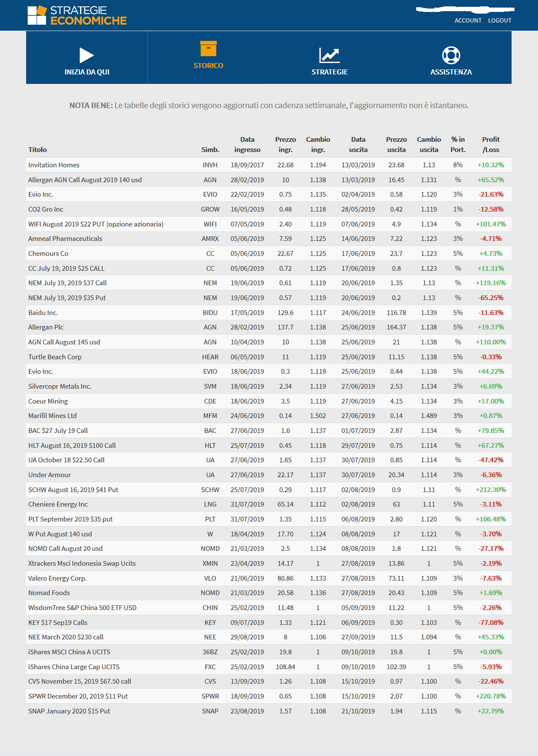Select Under Armour title

pos(49,475)
